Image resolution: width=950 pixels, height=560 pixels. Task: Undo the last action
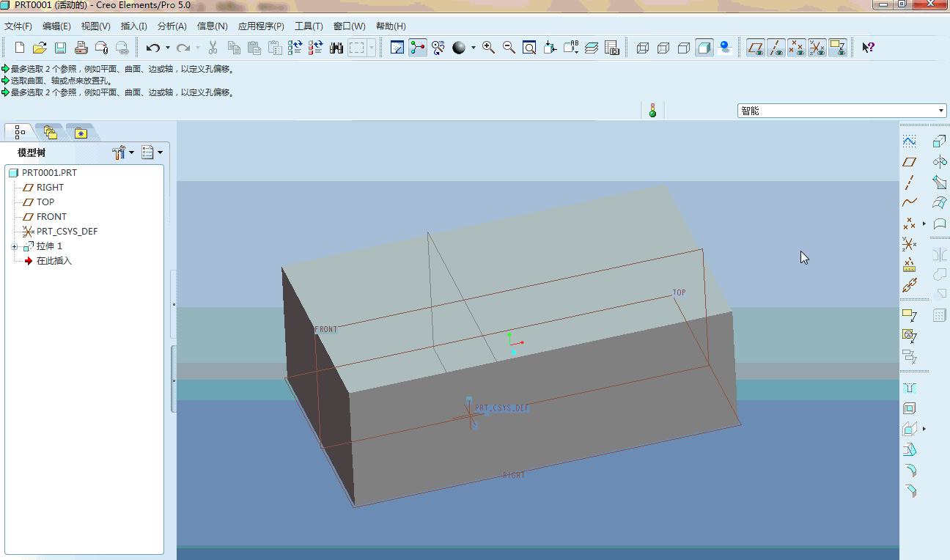(152, 48)
